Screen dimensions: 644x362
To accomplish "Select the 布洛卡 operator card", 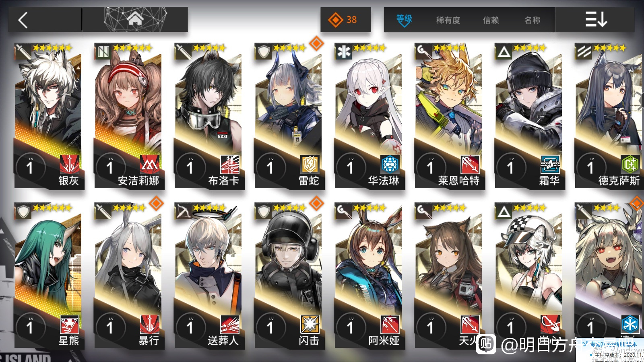I will pos(208,116).
